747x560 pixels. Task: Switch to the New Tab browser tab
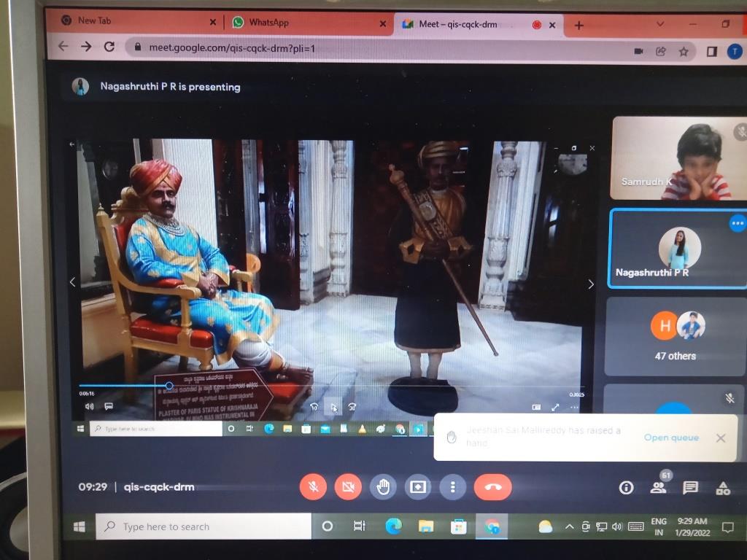(x=135, y=21)
